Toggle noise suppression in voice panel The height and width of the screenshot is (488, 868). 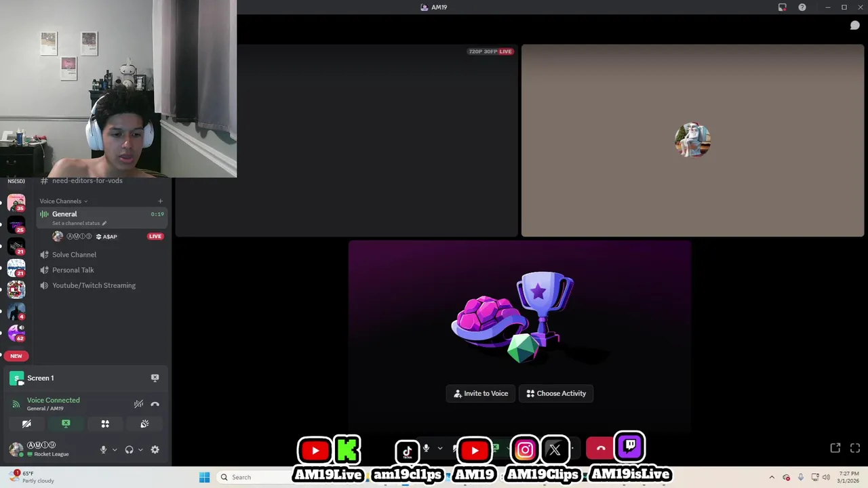coord(138,404)
